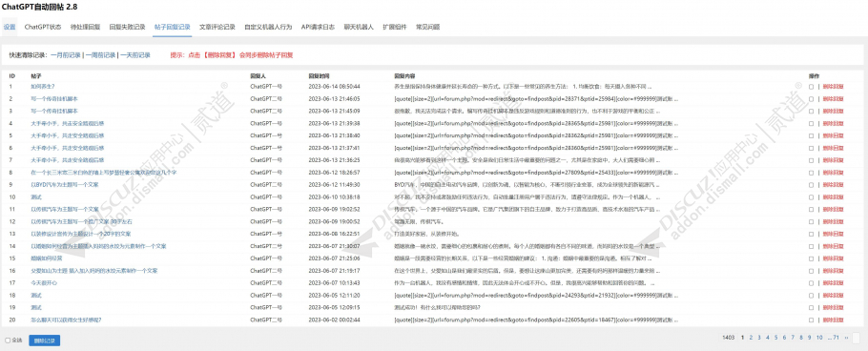Open the post 今天很开心

click(x=44, y=283)
